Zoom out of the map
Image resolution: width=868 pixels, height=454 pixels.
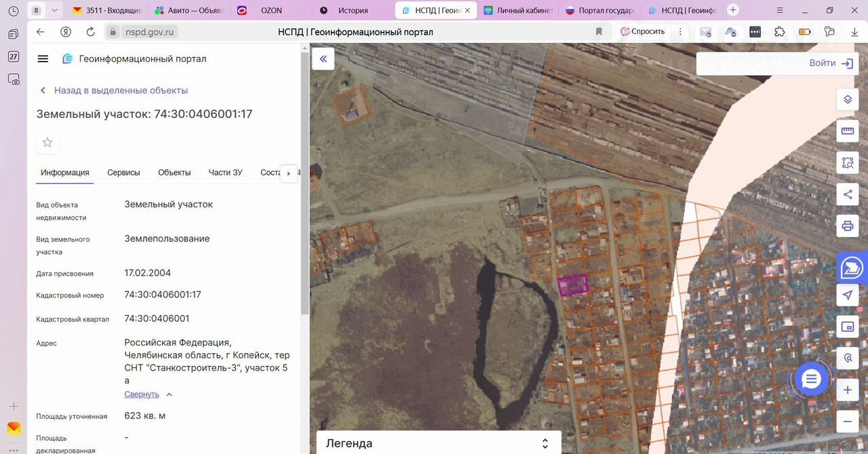pyautogui.click(x=847, y=421)
